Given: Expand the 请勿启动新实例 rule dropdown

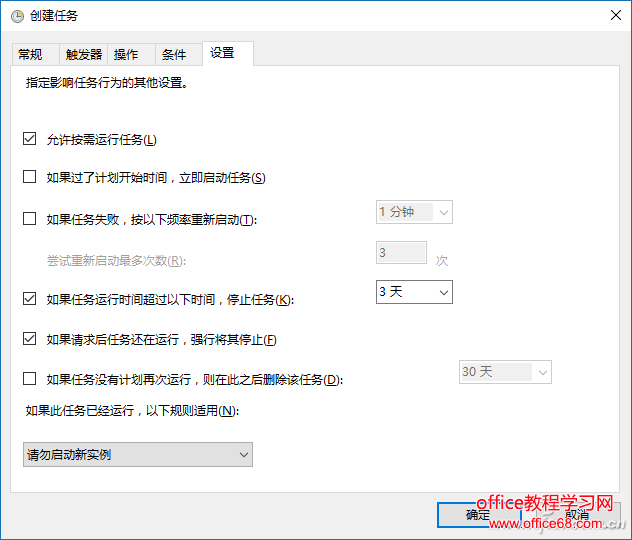Looking at the screenshot, I should [138, 455].
